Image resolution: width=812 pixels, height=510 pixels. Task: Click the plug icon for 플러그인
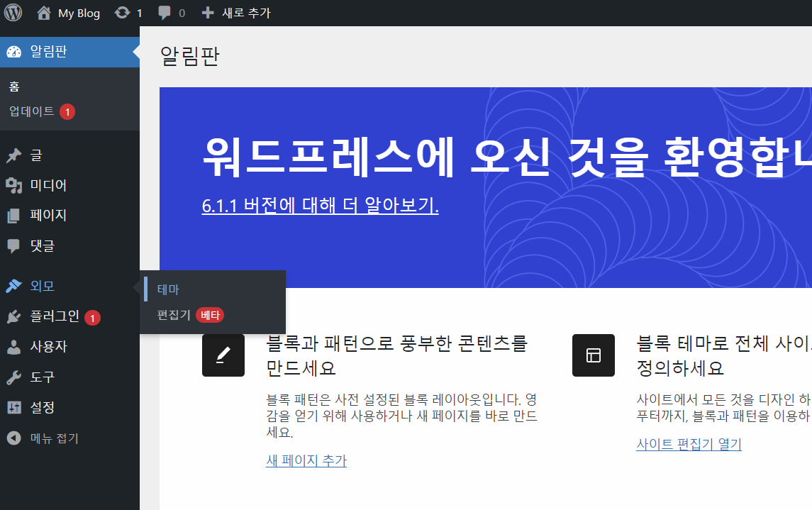[14, 316]
